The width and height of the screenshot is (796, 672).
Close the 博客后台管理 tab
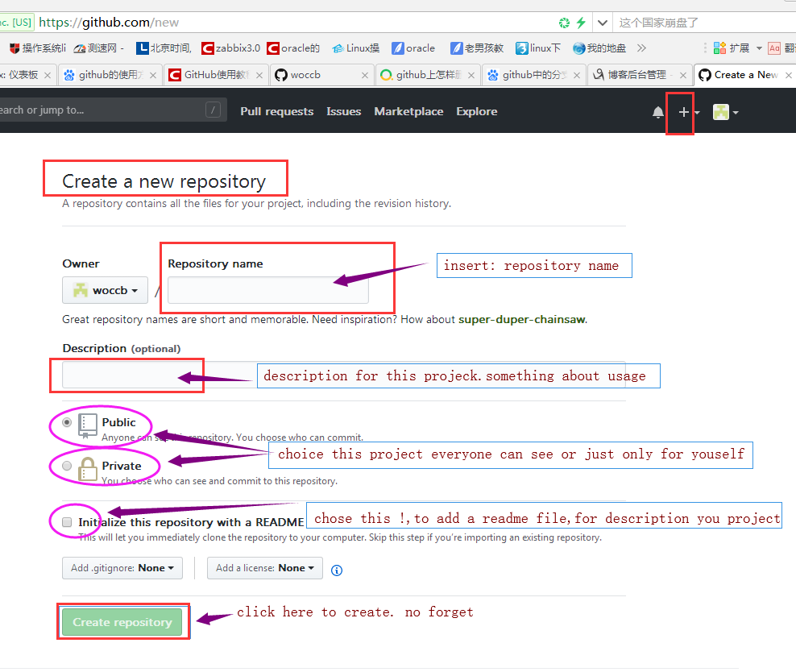point(682,75)
